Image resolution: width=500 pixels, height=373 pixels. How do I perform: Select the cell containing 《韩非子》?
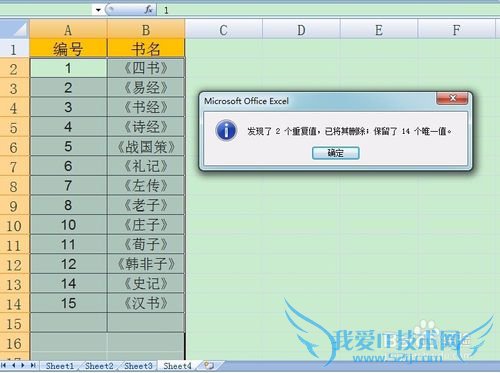tap(146, 264)
